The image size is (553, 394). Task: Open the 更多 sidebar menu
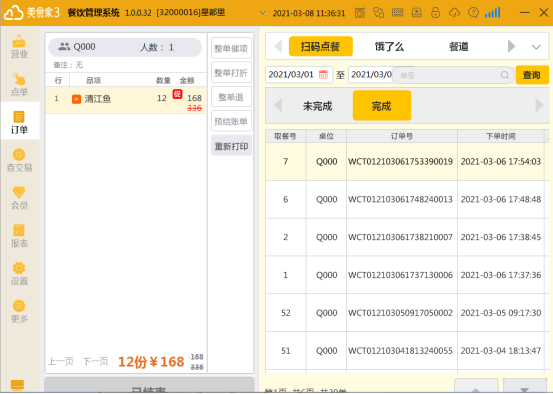pyautogui.click(x=19, y=311)
